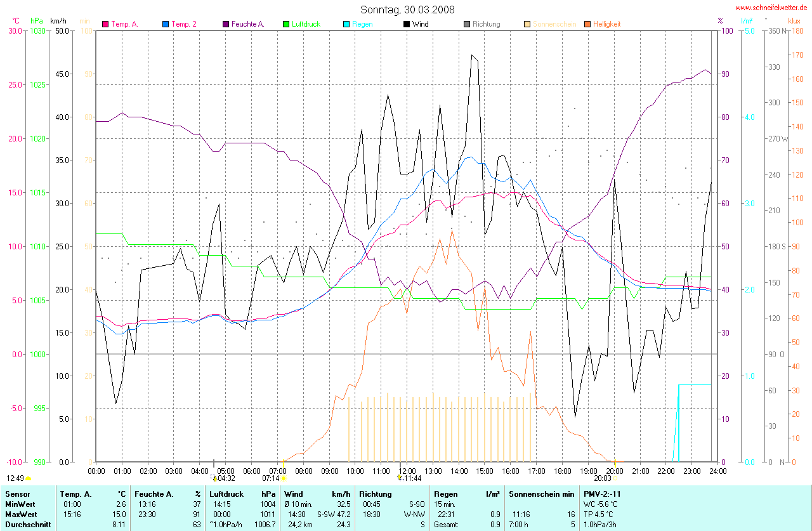Click the Regen legend label
Viewport: 812px width, 531px height.
[x=362, y=24]
